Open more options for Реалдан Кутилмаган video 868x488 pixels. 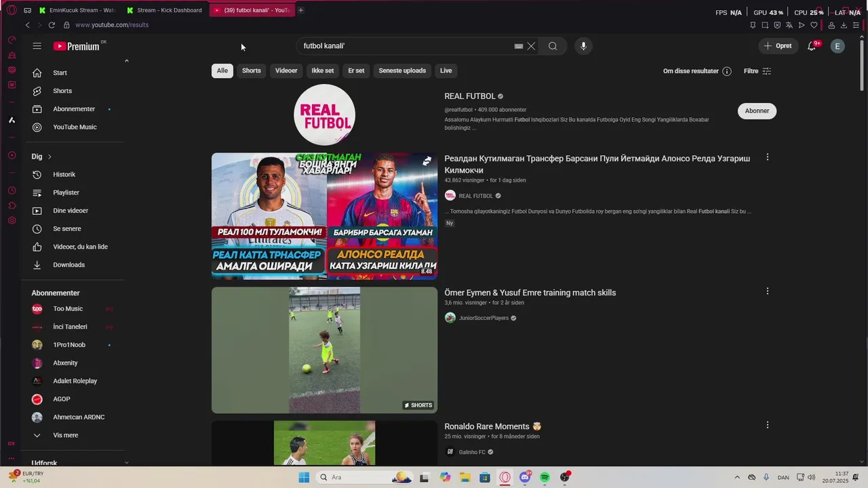pyautogui.click(x=768, y=157)
